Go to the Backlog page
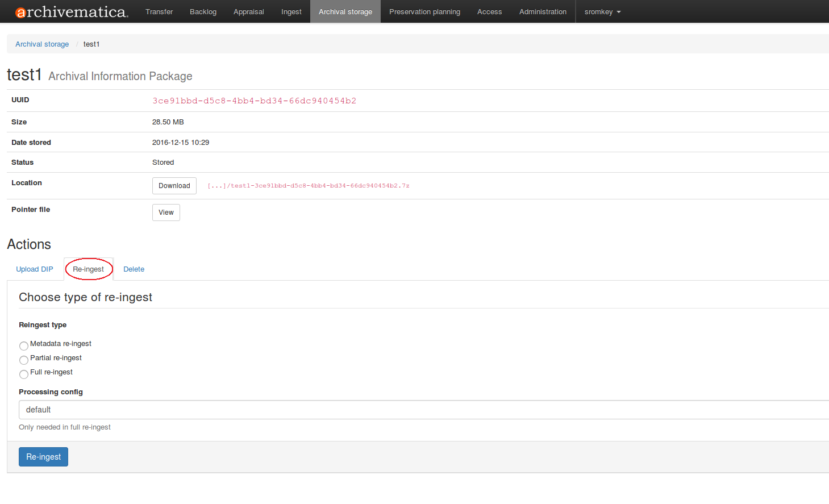Image resolution: width=829 pixels, height=504 pixels. click(x=203, y=12)
